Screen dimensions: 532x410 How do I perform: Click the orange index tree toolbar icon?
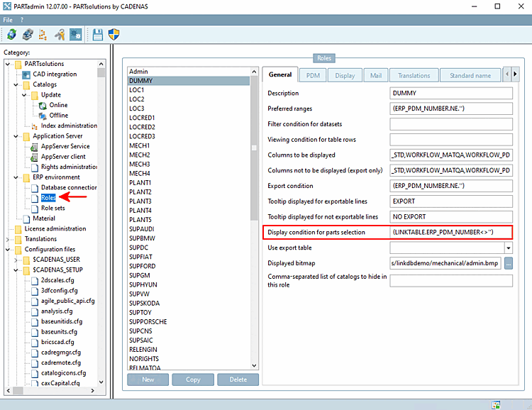(43, 34)
